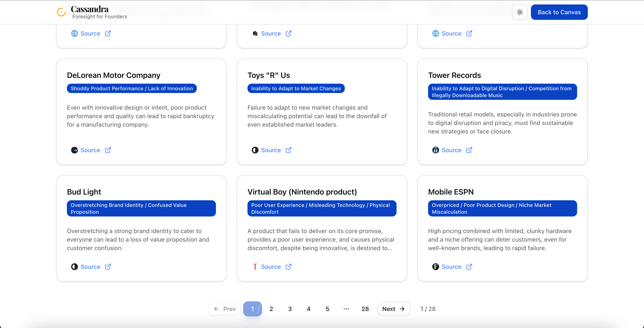Click the Cassandra logo icon

(x=61, y=12)
